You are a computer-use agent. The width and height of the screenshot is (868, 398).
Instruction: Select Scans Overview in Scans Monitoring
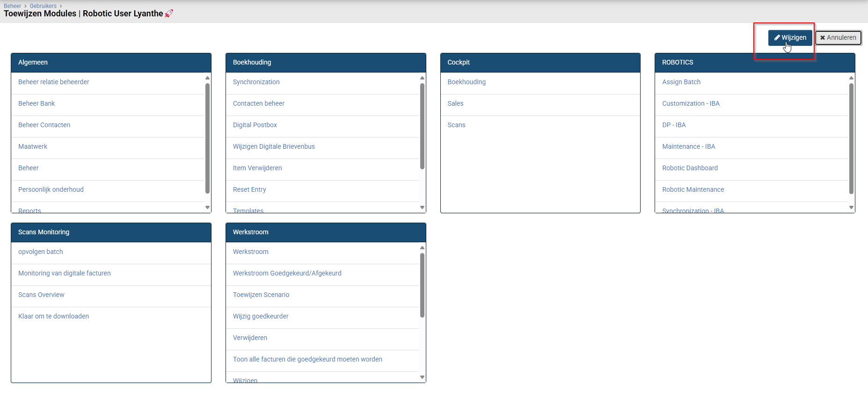point(41,295)
